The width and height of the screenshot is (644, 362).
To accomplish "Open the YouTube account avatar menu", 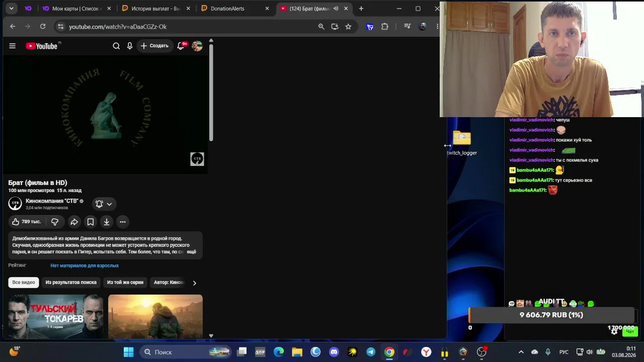I will [x=197, y=46].
